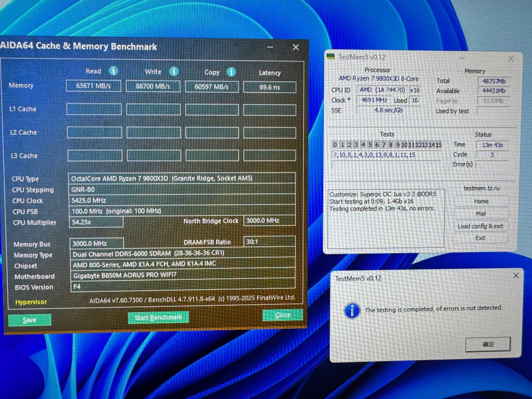Click the Motherboard Gigabyte B850M AORUS field
The height and width of the screenshot is (399, 532).
tap(182, 275)
